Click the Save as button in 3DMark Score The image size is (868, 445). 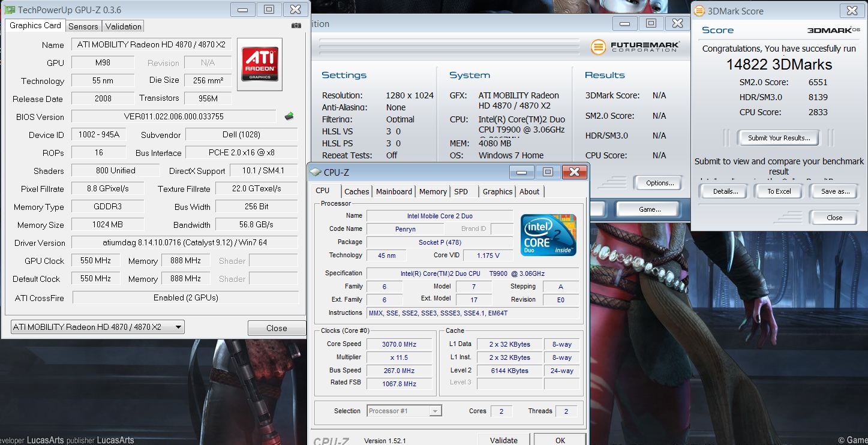click(x=835, y=191)
